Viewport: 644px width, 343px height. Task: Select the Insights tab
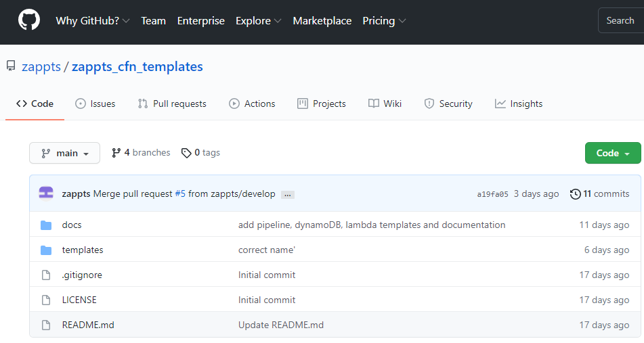coord(519,104)
